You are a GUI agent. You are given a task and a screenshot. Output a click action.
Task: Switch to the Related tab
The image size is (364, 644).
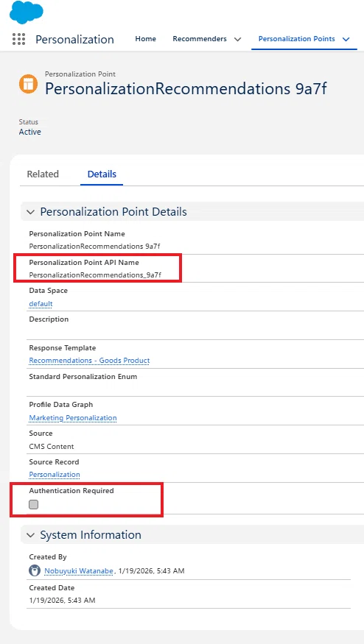click(43, 174)
